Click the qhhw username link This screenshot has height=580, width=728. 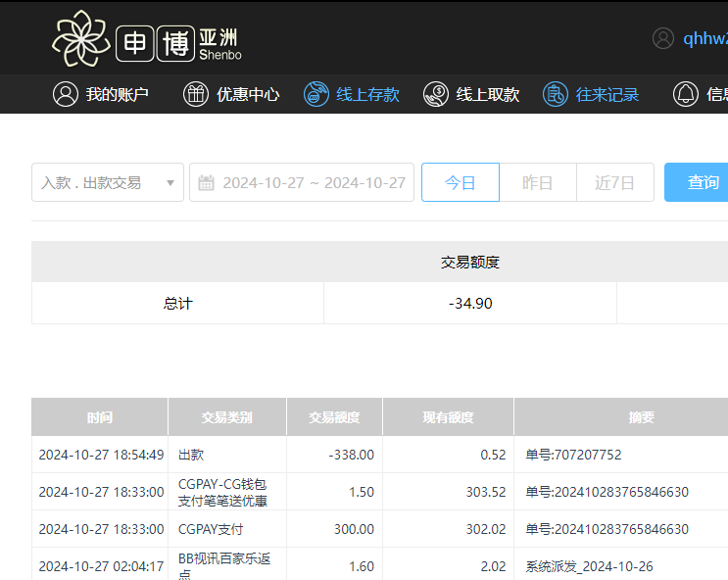[704, 38]
